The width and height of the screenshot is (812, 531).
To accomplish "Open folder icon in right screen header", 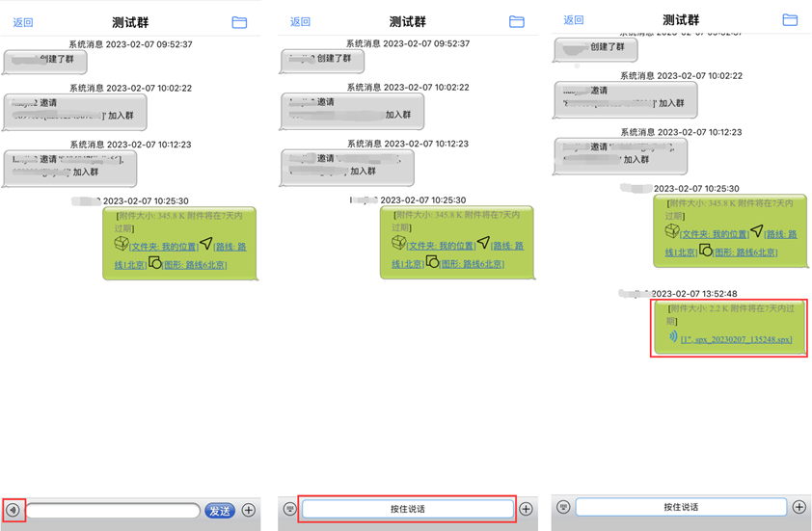I will (790, 19).
